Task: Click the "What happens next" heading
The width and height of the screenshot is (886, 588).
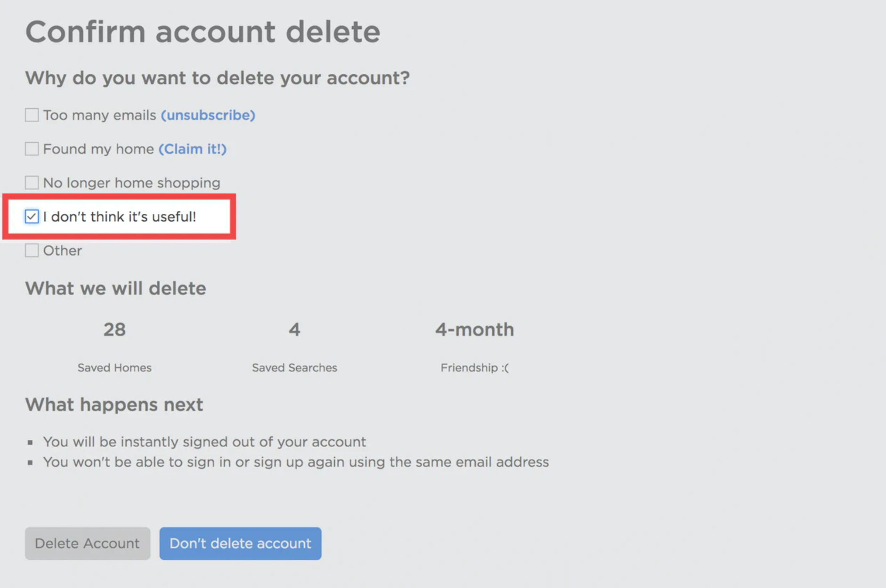Action: [x=114, y=404]
